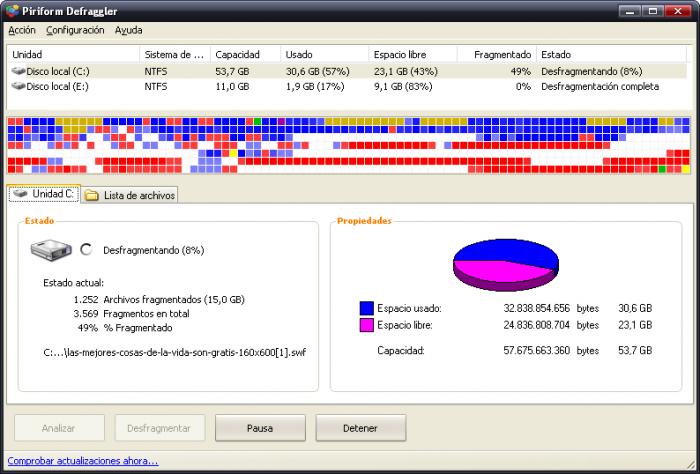Screen dimensions: 700x474
Task: Click the folder icon on Lista de archivos tab
Action: 92,195
